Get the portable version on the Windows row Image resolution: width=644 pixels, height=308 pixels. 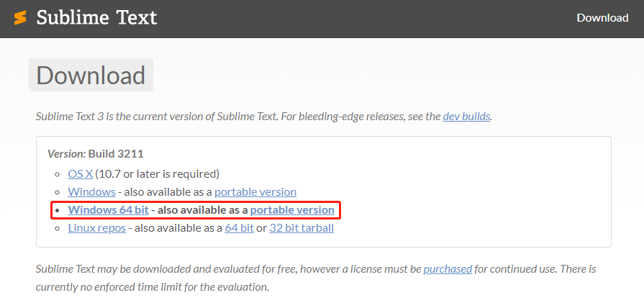(255, 192)
